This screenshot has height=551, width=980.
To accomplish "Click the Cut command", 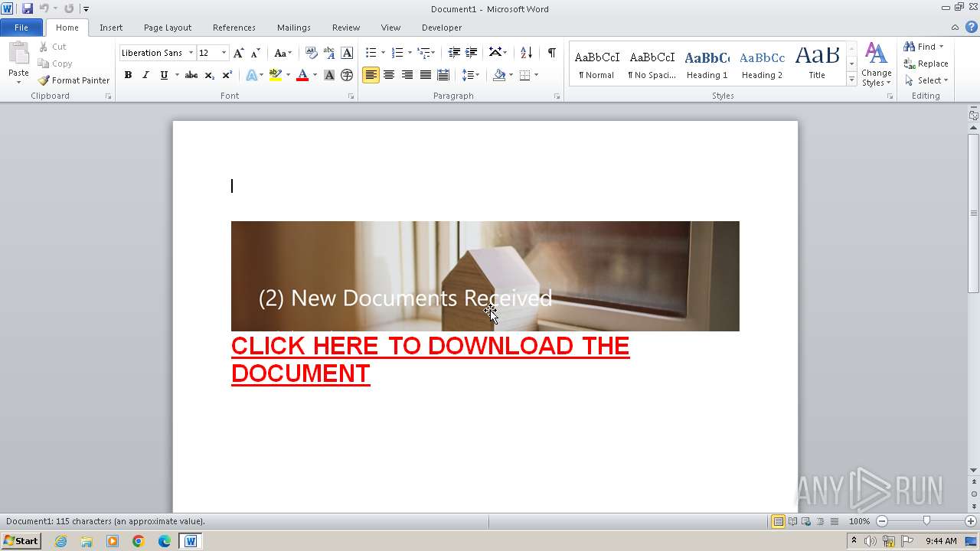I will (53, 47).
